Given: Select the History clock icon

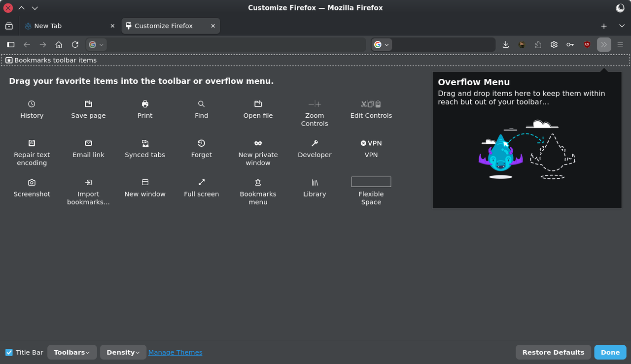Looking at the screenshot, I should 32,104.
